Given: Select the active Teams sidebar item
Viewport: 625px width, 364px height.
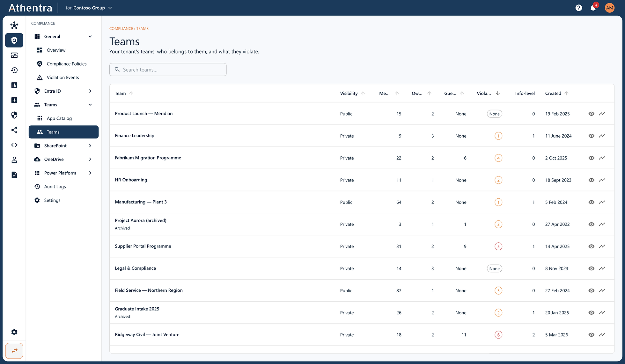Looking at the screenshot, I should coord(63,132).
